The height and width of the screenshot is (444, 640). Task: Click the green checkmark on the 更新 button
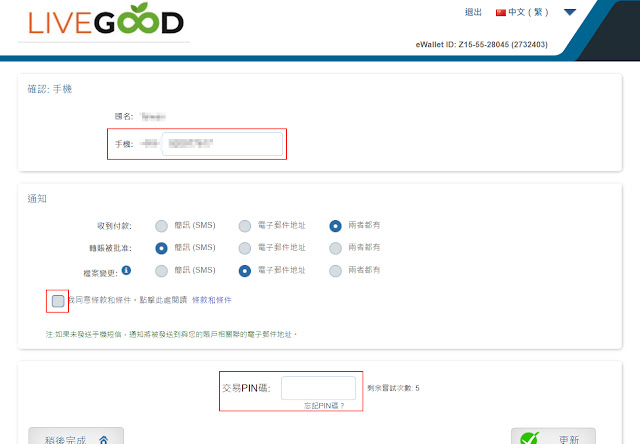point(531,437)
